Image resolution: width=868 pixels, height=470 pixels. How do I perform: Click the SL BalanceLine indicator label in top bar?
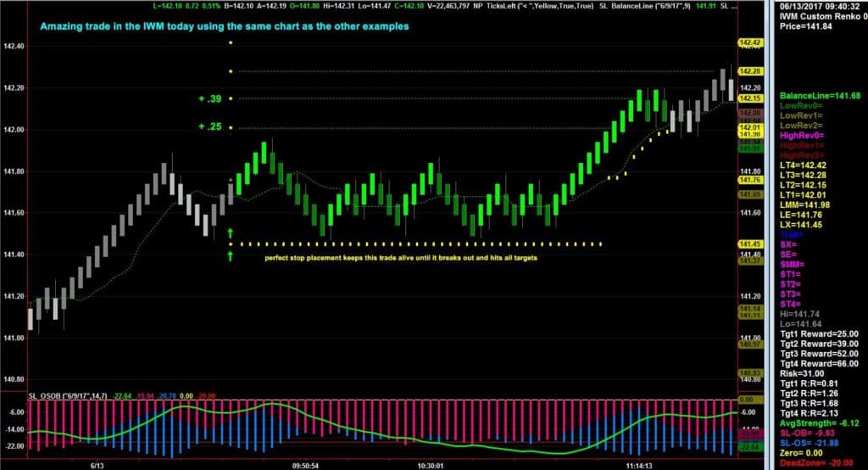point(644,6)
